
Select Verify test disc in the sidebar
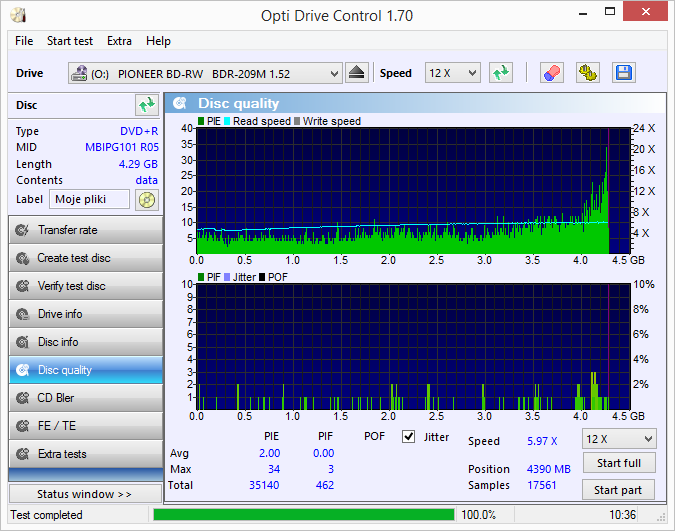point(86,286)
